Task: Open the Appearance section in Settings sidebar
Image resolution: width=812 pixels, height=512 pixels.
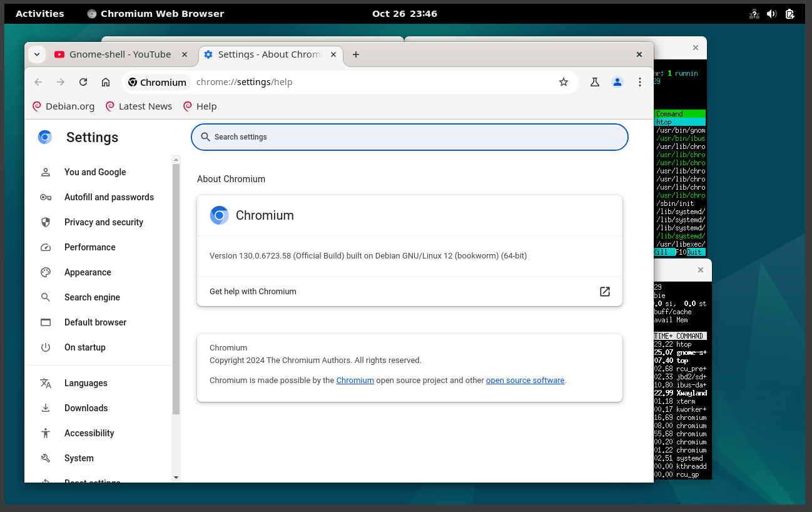Action: click(x=87, y=272)
